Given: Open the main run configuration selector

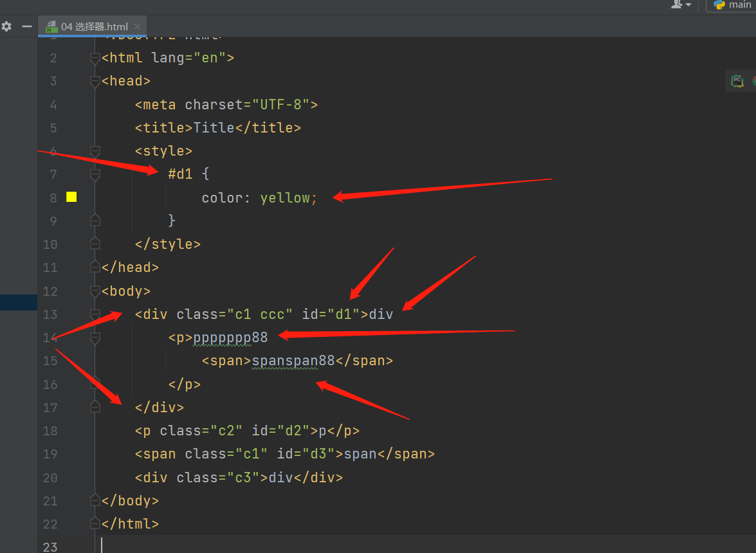Looking at the screenshot, I should (x=732, y=5).
